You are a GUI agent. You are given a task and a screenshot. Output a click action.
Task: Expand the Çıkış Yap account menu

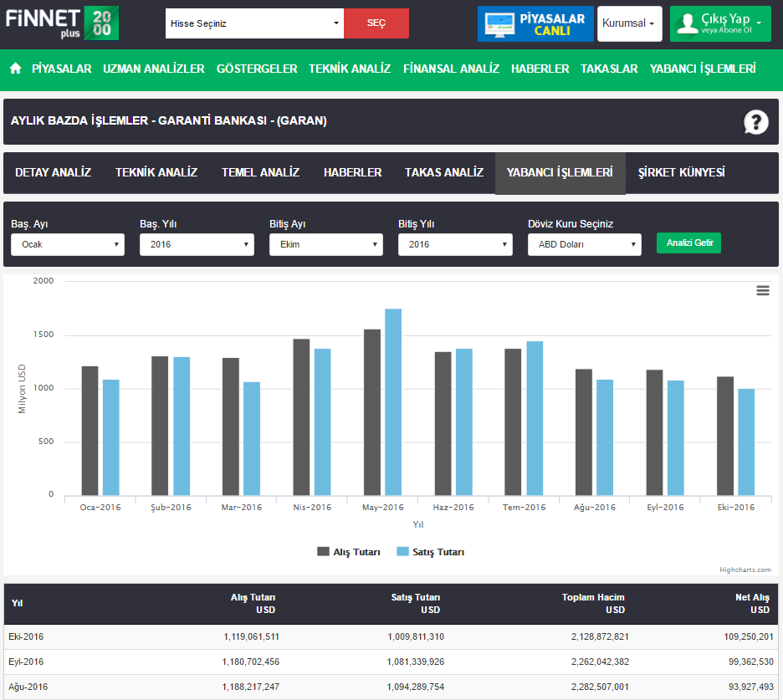coord(720,23)
